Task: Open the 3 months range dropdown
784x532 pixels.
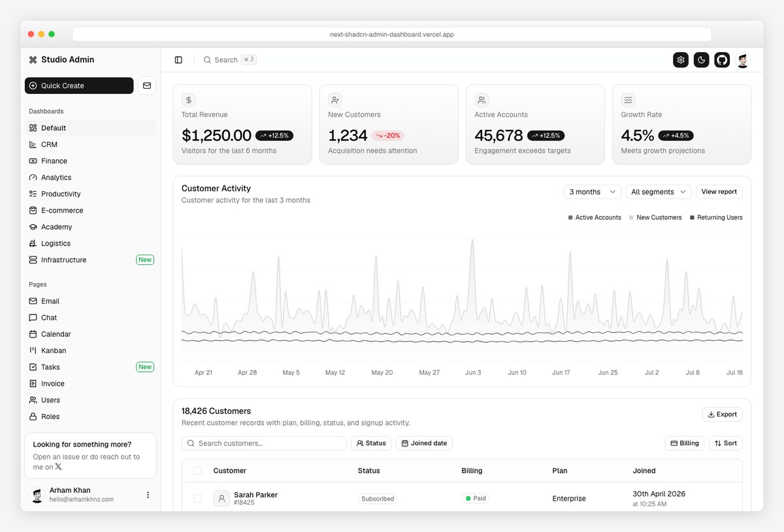Action: point(593,192)
